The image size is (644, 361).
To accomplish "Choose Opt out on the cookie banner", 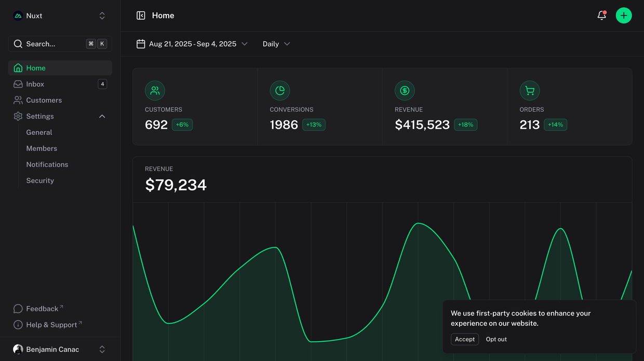I will click(x=496, y=339).
